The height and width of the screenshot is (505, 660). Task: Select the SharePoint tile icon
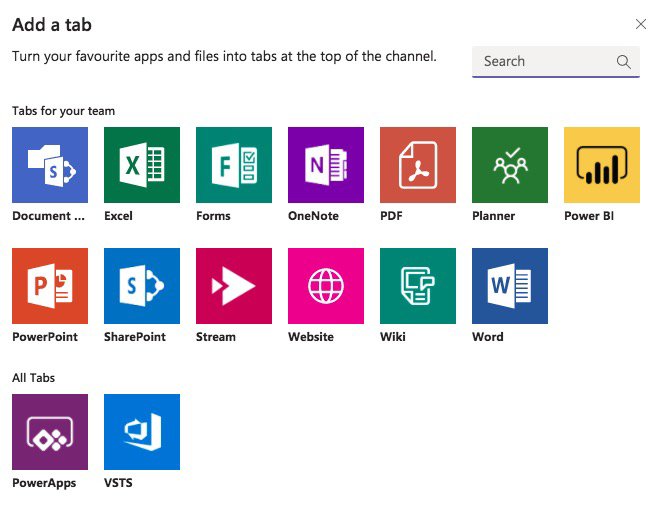[x=142, y=286]
